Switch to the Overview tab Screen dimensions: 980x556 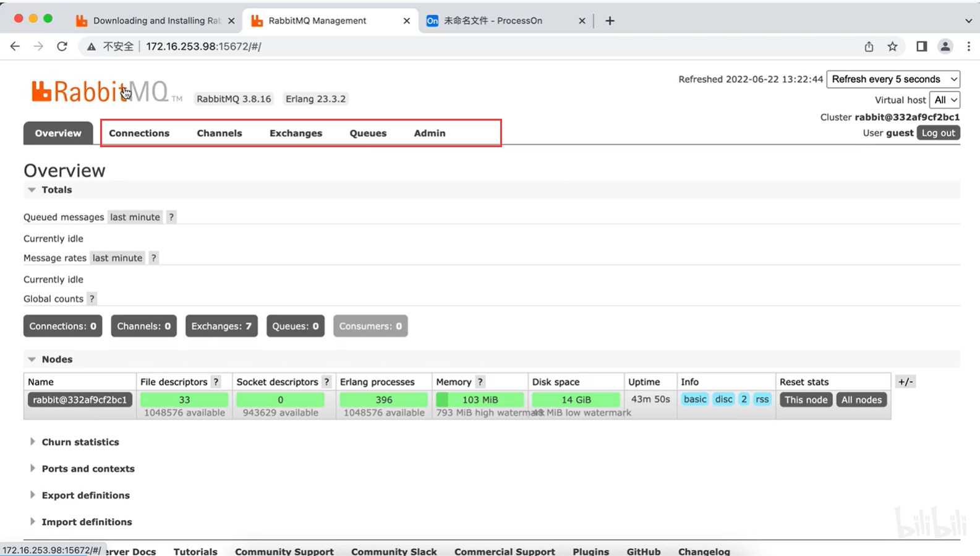[x=58, y=133]
